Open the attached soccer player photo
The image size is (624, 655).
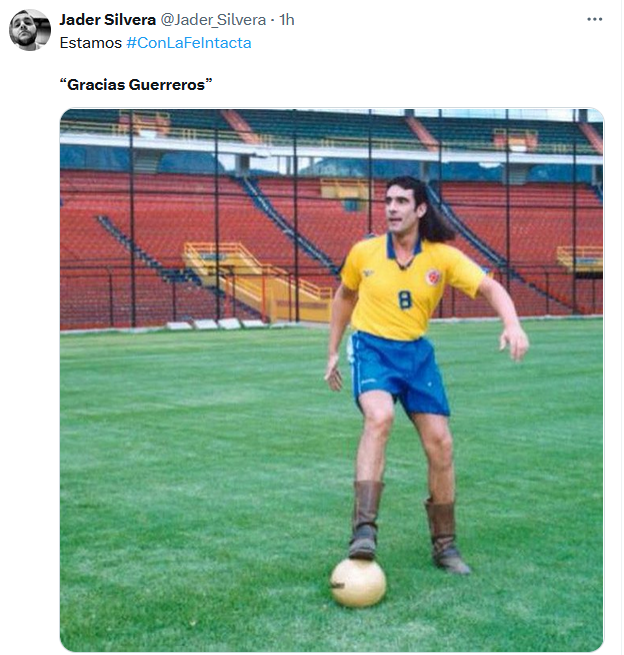coord(332,380)
